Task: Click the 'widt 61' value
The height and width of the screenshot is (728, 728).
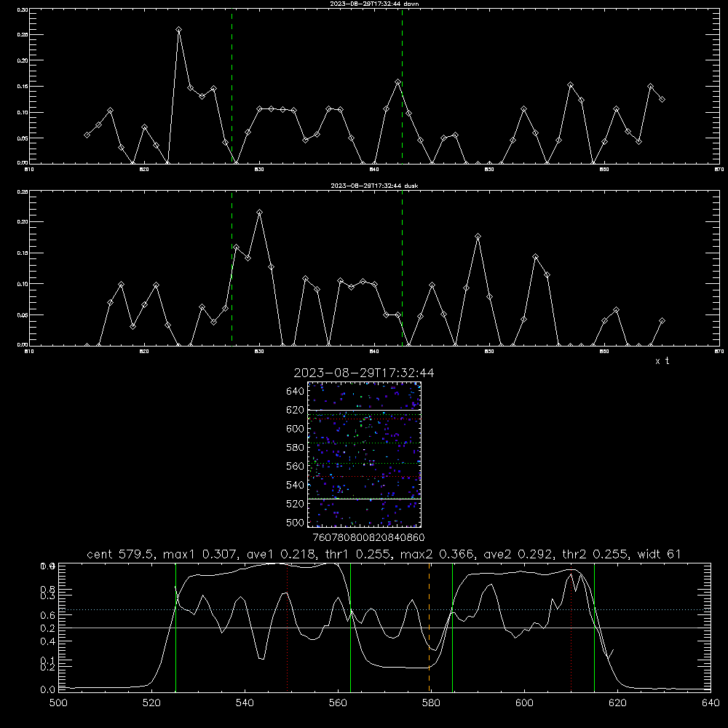Action: 660,554
